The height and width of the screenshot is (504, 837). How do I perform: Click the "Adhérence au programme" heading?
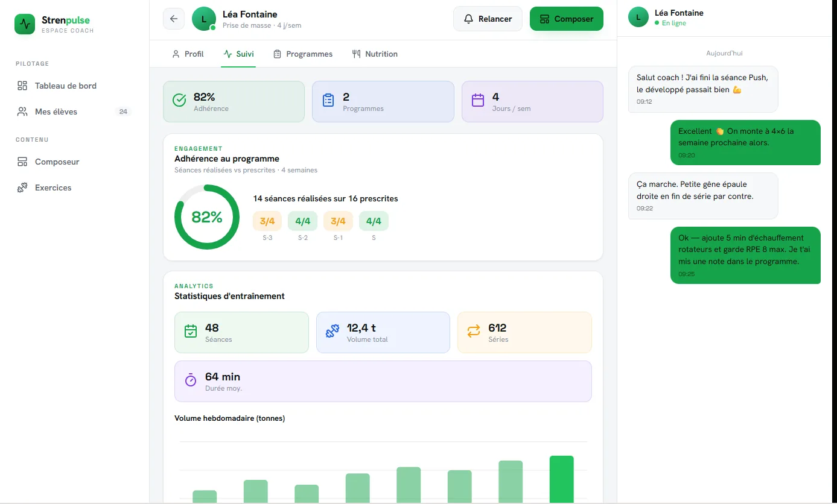coord(227,159)
